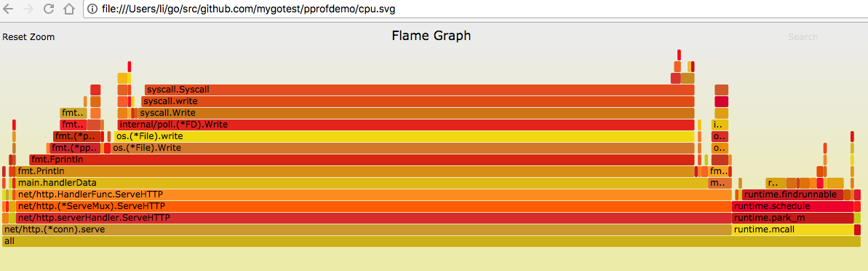The image size is (868, 271).
Task: Go to the browser home icon
Action: pyautogui.click(x=69, y=9)
